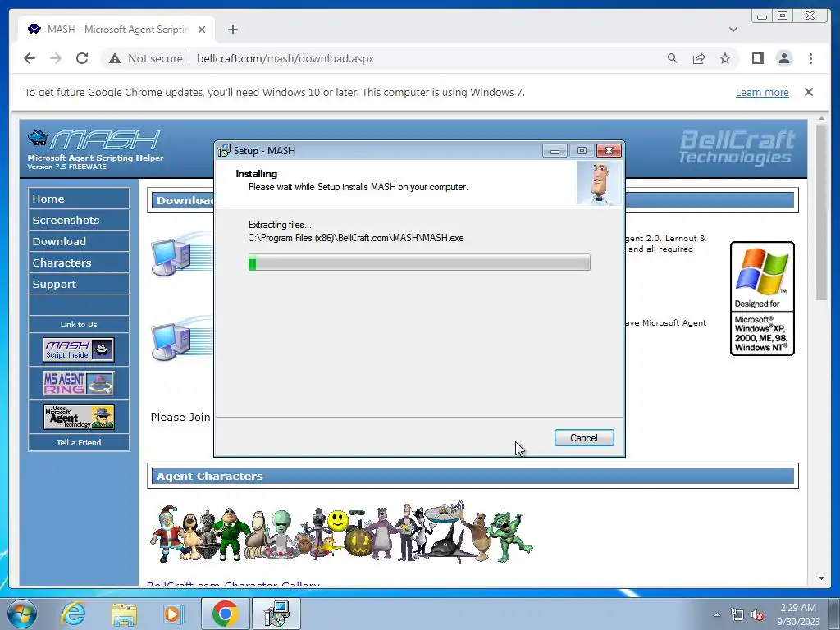Dismiss the Chrome update infobar
Viewport: 840px width, 630px height.
[x=809, y=92]
